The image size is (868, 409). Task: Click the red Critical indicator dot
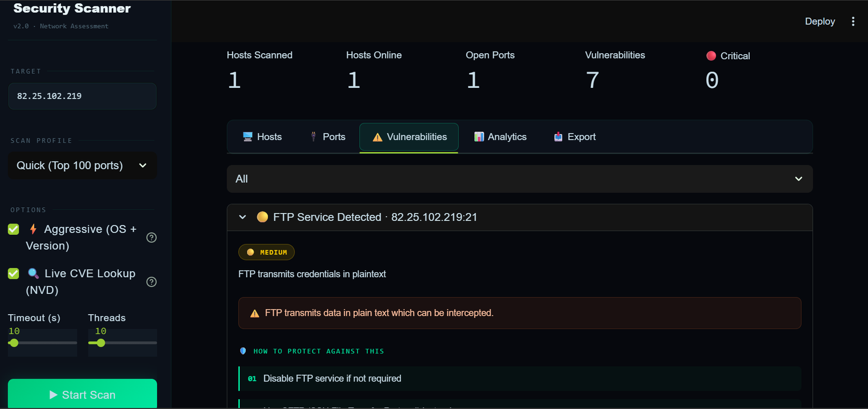[x=711, y=56]
